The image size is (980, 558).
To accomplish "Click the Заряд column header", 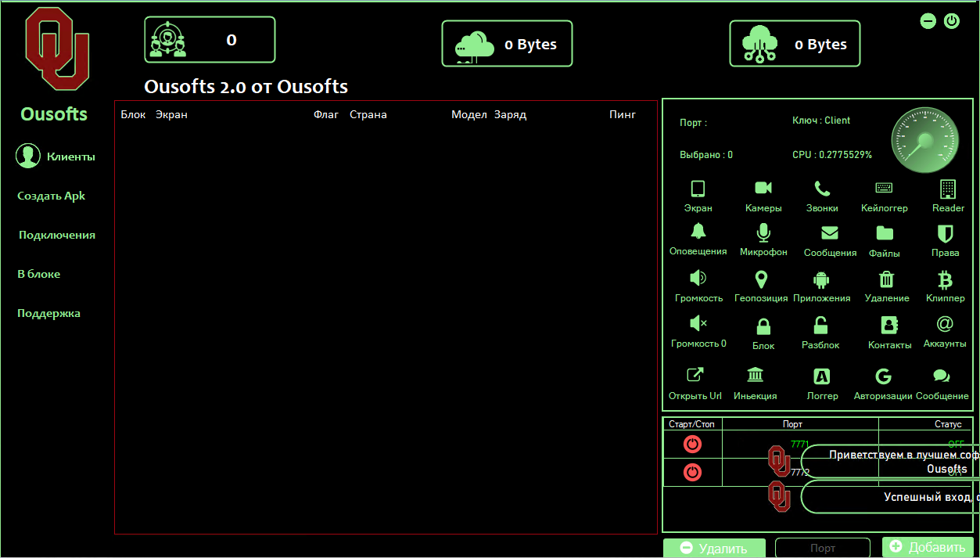I will coord(510,115).
